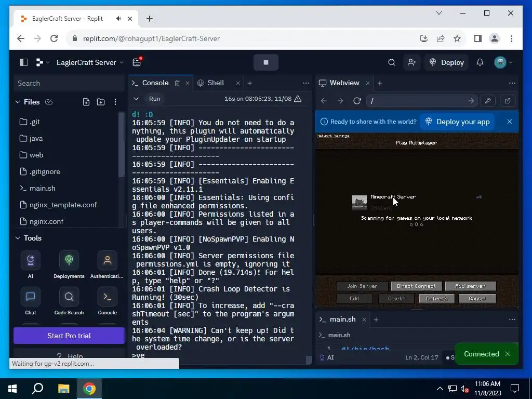Click Start Pro trial button
Image resolution: width=532 pixels, height=399 pixels.
pos(69,336)
